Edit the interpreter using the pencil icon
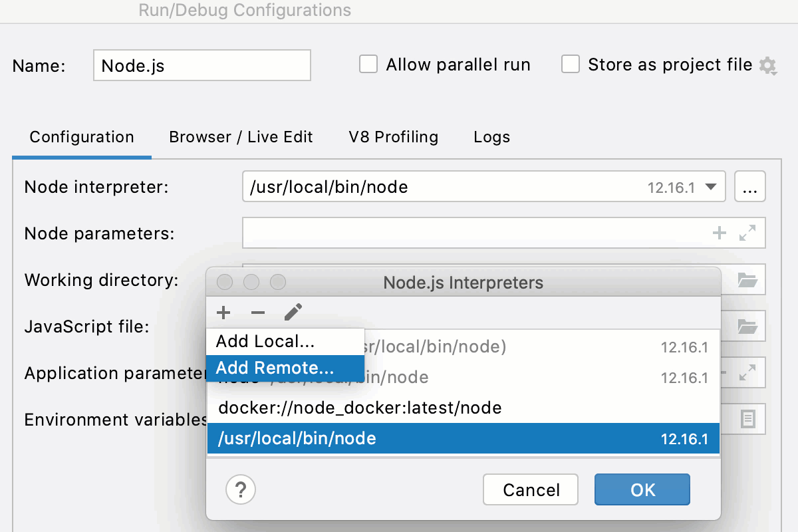 [x=292, y=312]
